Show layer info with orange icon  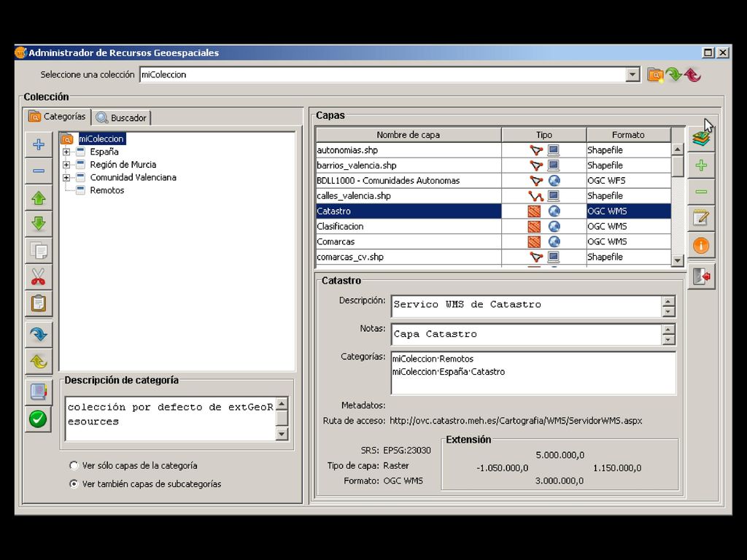pyautogui.click(x=701, y=246)
